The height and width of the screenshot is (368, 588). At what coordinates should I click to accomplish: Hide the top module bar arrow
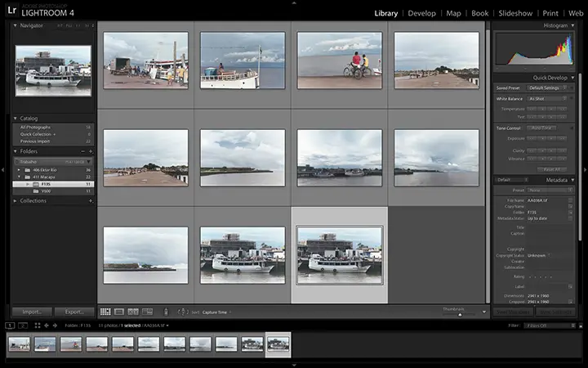294,2
